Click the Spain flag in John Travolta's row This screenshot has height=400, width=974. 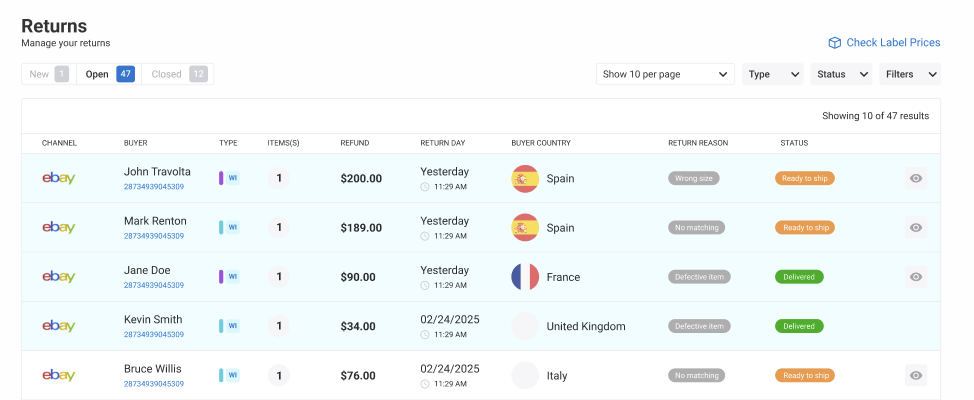[525, 178]
